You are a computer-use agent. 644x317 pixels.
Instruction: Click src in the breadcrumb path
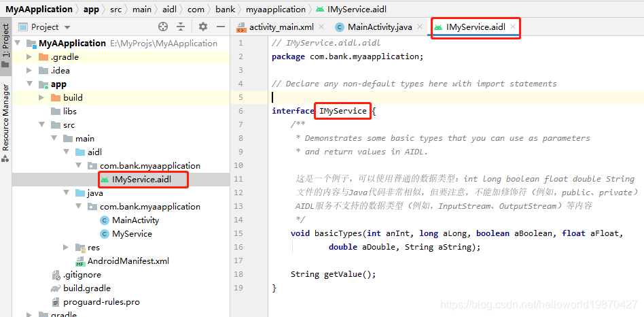click(x=115, y=9)
